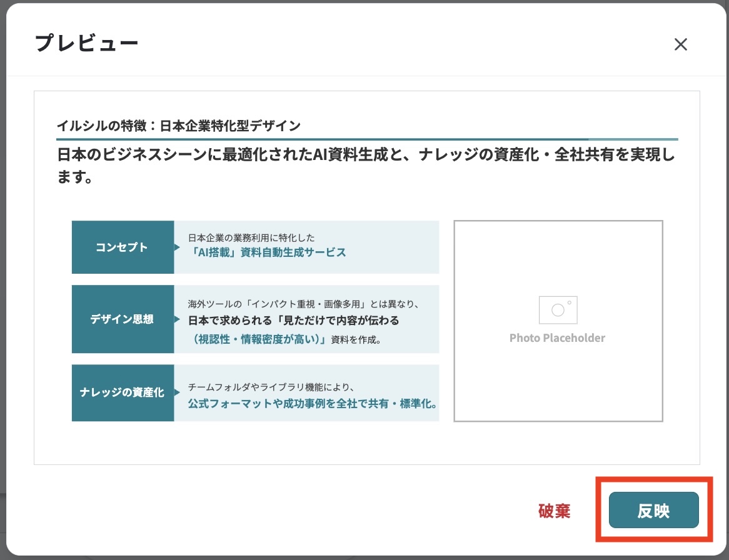Screen dimensions: 729x560
Task: Click the プレビュー dialog heading
Action: tap(86, 43)
